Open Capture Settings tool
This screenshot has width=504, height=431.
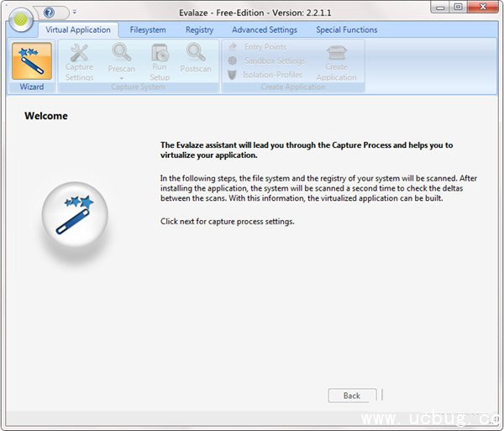coord(79,62)
